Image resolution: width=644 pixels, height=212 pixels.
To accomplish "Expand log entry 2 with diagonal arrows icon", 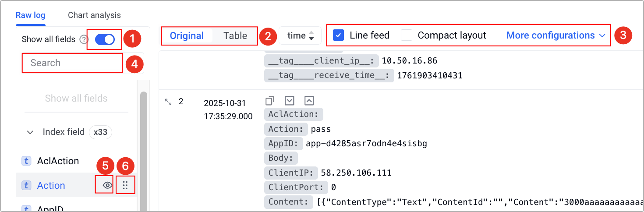I will 168,102.
